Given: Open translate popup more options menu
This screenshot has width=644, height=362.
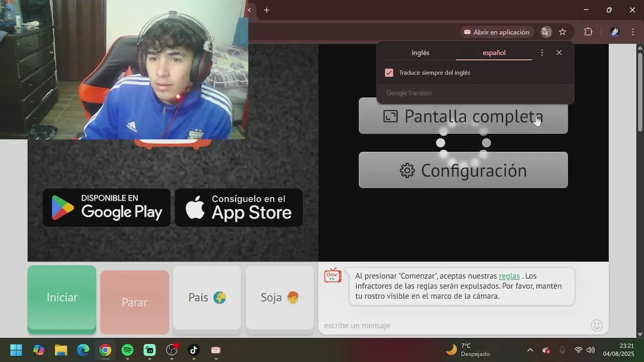Looking at the screenshot, I should pyautogui.click(x=542, y=53).
